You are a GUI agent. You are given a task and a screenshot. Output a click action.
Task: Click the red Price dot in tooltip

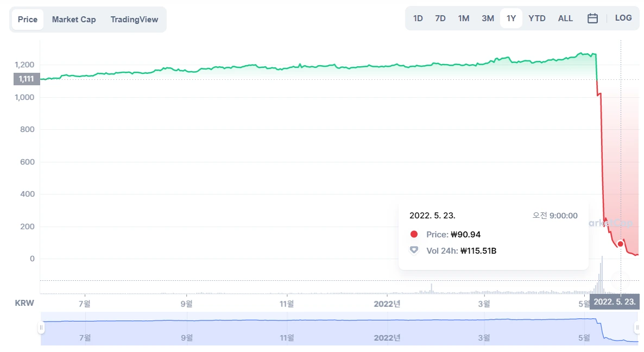click(x=414, y=234)
